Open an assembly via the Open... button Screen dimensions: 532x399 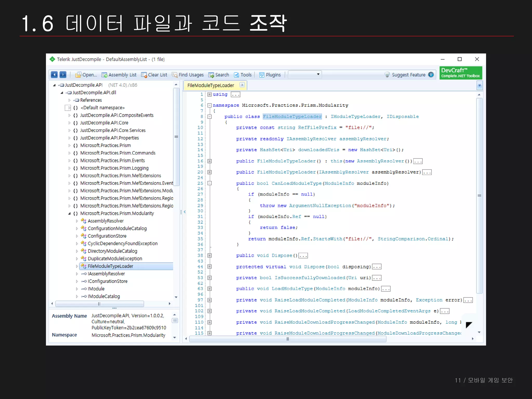[x=86, y=75]
